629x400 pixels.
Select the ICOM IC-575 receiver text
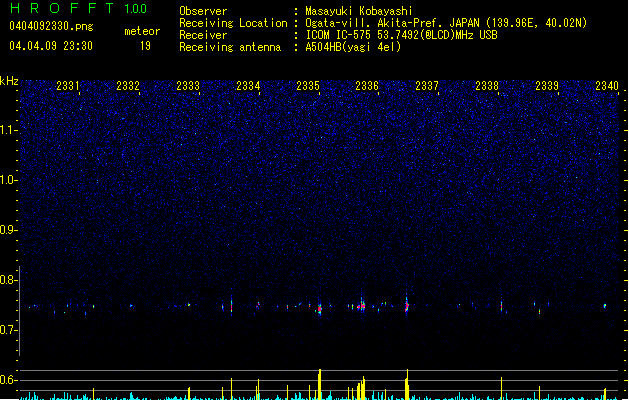tap(402, 35)
